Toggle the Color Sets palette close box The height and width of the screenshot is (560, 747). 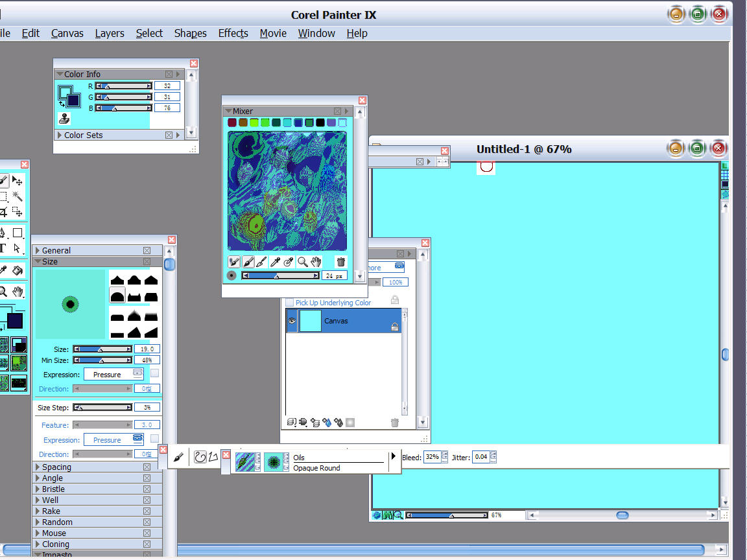click(169, 135)
